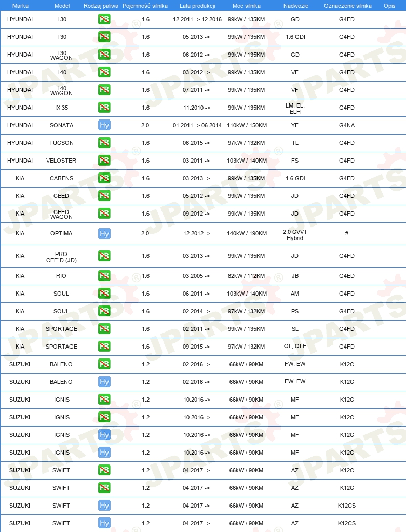Click the '#' engine code in Optima row

(347, 233)
